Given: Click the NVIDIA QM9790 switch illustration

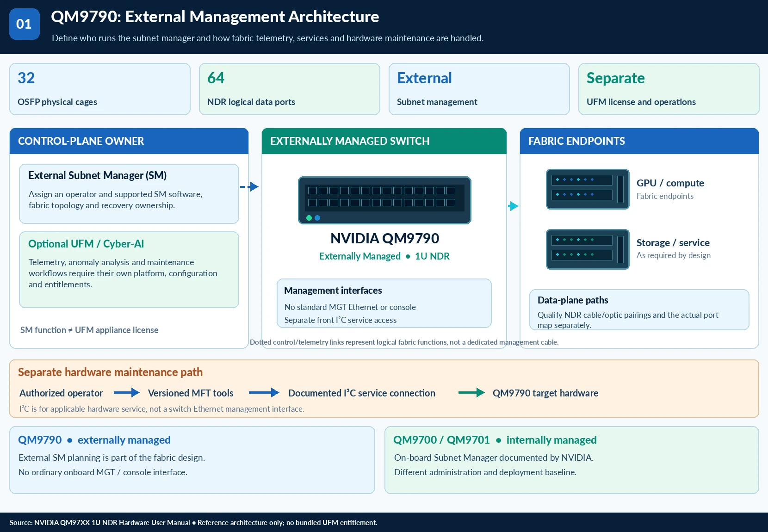Looking at the screenshot, I should [384, 200].
